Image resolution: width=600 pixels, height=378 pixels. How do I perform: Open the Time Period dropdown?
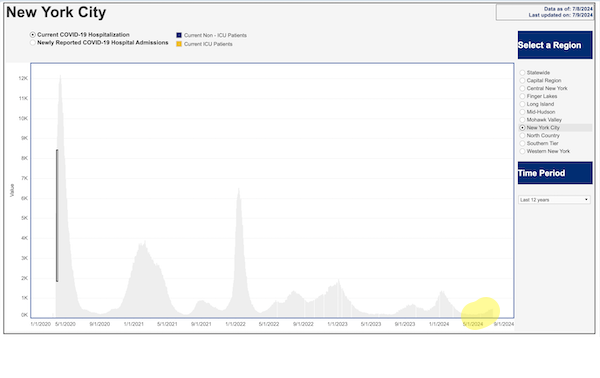tap(554, 200)
